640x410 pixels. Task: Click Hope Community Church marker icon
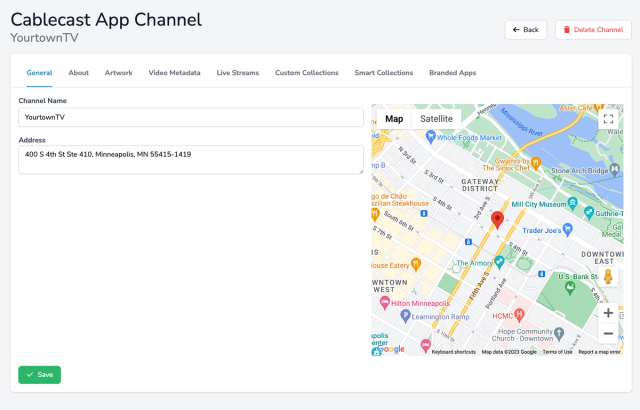tap(559, 333)
